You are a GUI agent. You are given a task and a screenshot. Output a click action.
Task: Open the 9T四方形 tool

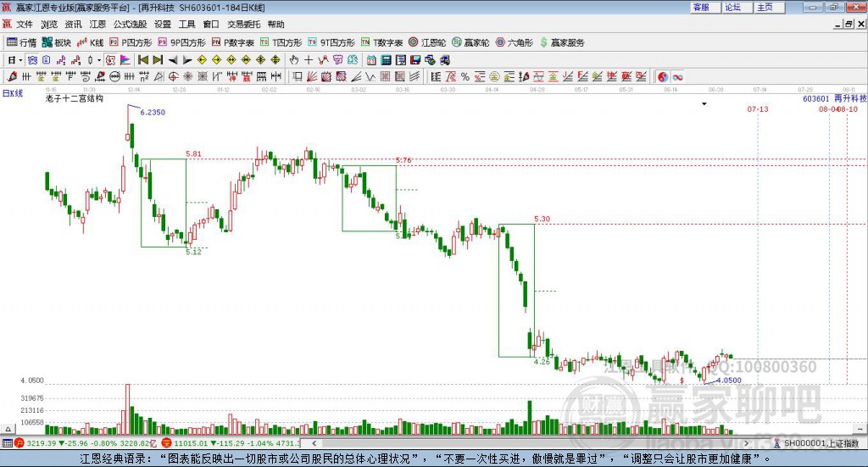click(331, 42)
